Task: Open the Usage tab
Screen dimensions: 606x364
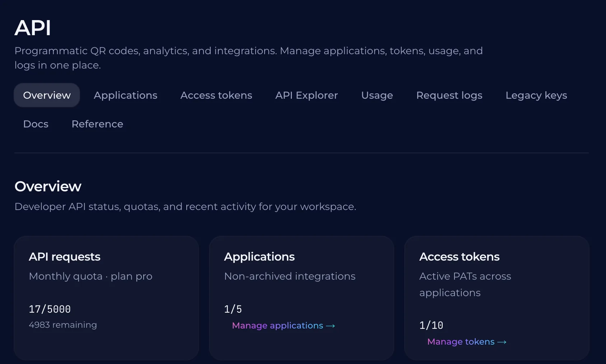Action: coord(377,95)
